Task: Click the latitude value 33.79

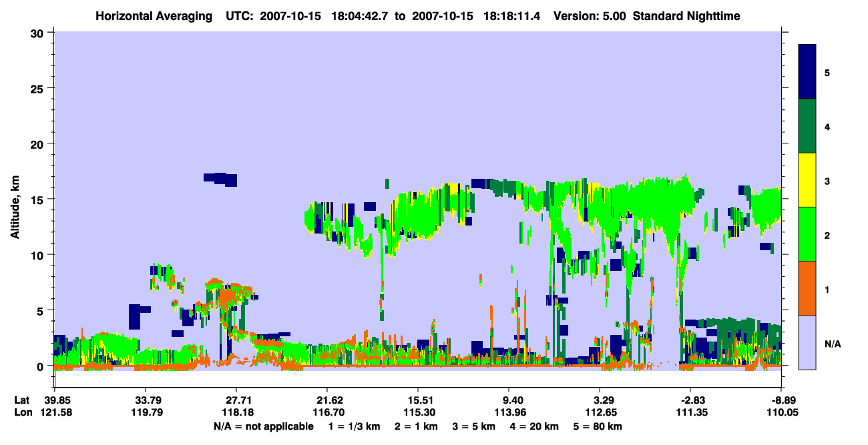Action: point(145,400)
